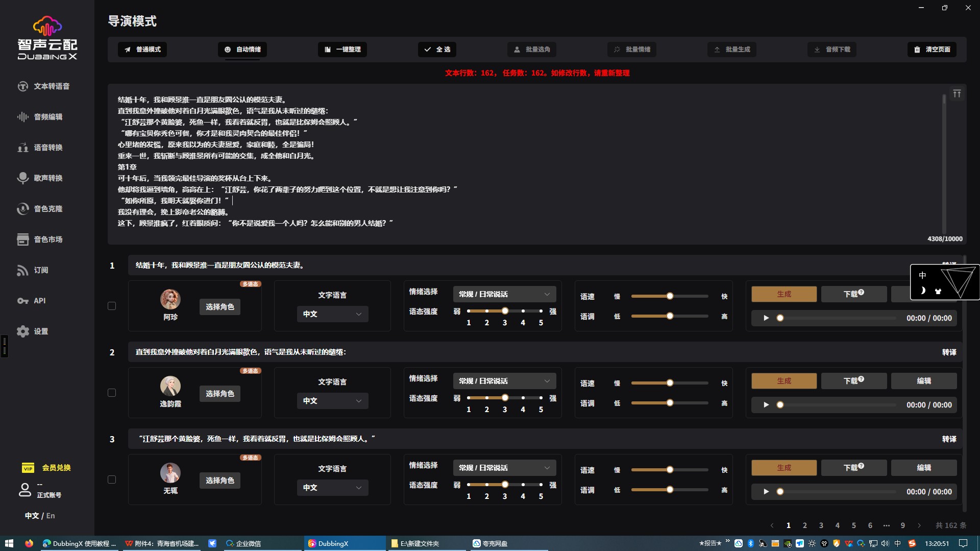Click 逸韵霞 avatar in row 2
The height and width of the screenshot is (551, 980).
pos(170,386)
